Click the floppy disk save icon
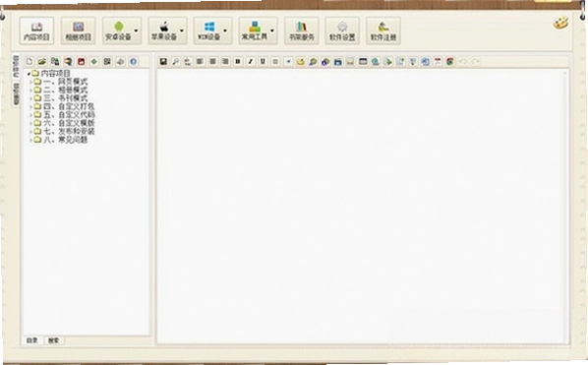Screen dimensions: 588x365 [163, 62]
